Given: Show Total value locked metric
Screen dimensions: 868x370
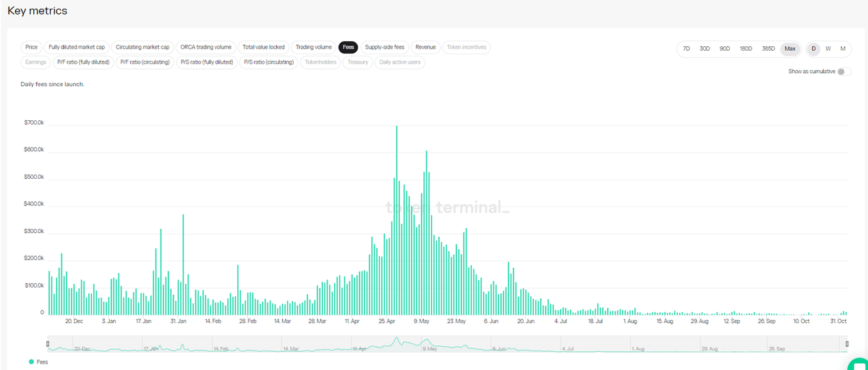Looking at the screenshot, I should (x=263, y=47).
